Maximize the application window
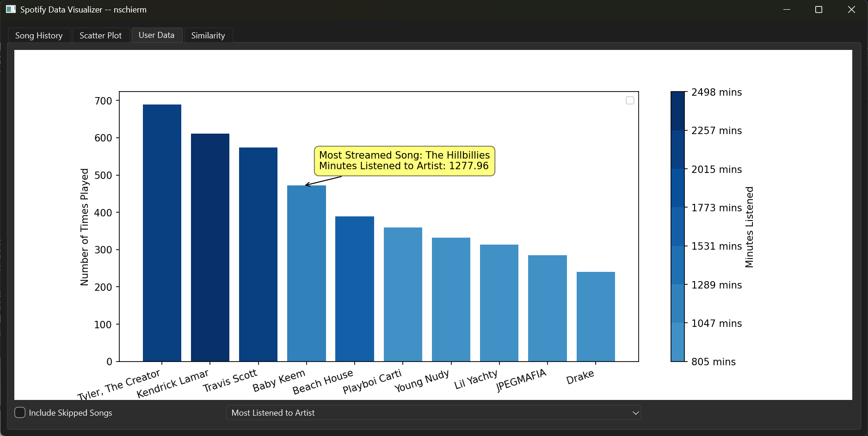Screen dimensions: 868x436 (x=819, y=10)
